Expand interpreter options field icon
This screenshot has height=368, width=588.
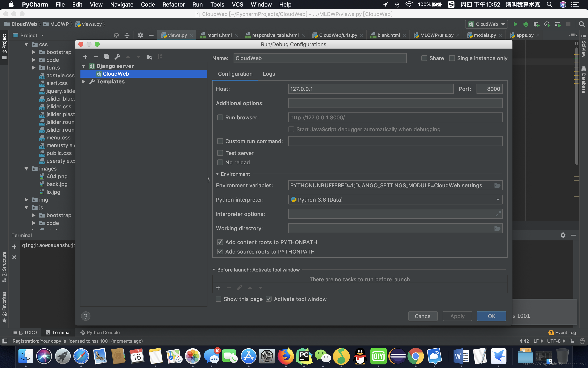coord(498,214)
